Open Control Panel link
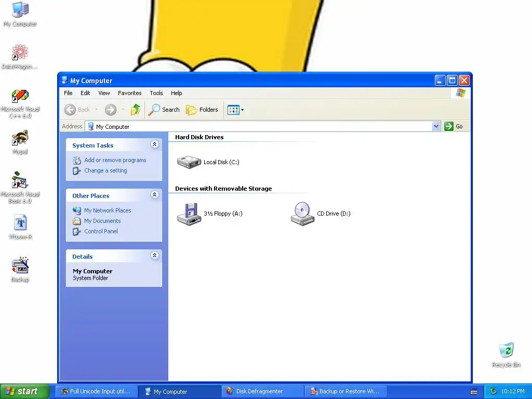 (x=101, y=231)
